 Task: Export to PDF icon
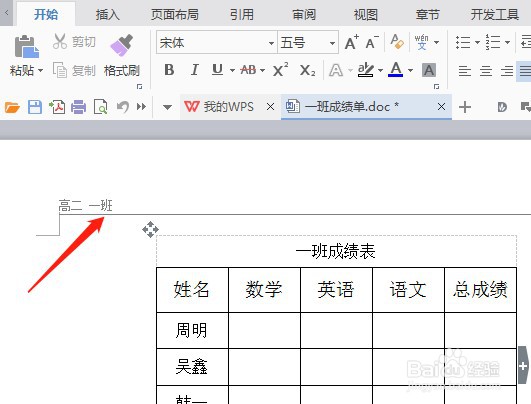pyautogui.click(x=57, y=107)
